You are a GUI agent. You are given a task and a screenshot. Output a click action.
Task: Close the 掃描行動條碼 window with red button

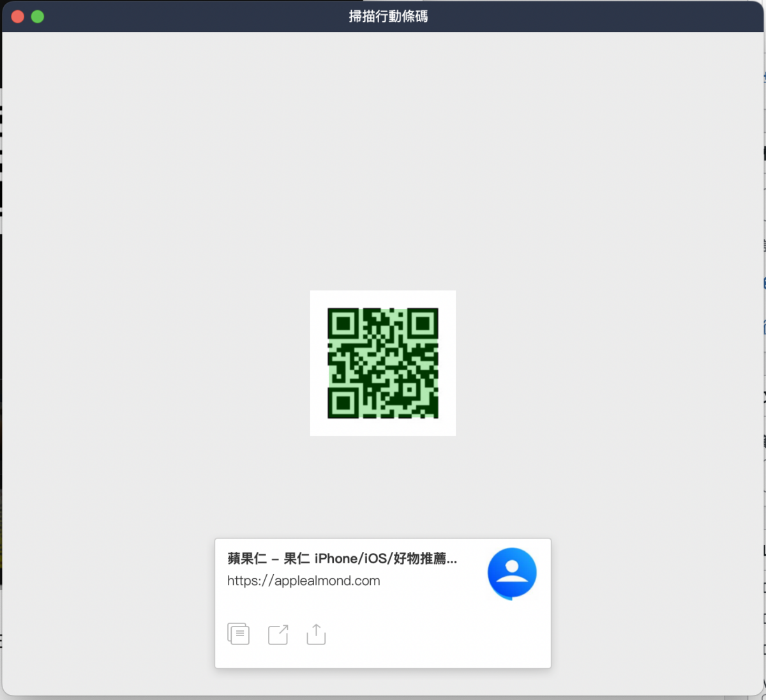pyautogui.click(x=18, y=17)
